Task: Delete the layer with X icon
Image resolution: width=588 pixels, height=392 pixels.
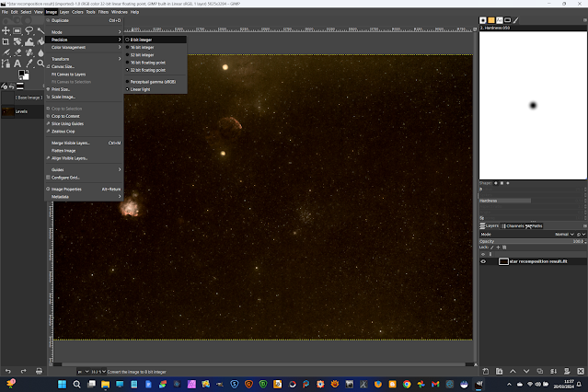Action: pyautogui.click(x=581, y=371)
